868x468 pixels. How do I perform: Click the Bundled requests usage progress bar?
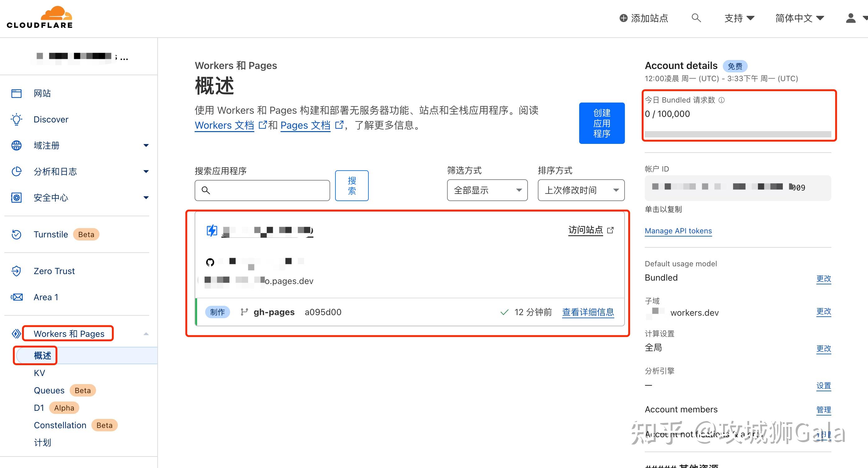point(738,134)
